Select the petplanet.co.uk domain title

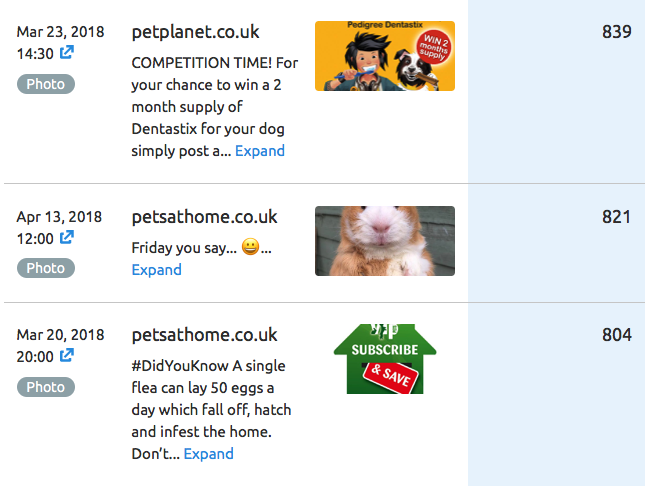(x=195, y=32)
